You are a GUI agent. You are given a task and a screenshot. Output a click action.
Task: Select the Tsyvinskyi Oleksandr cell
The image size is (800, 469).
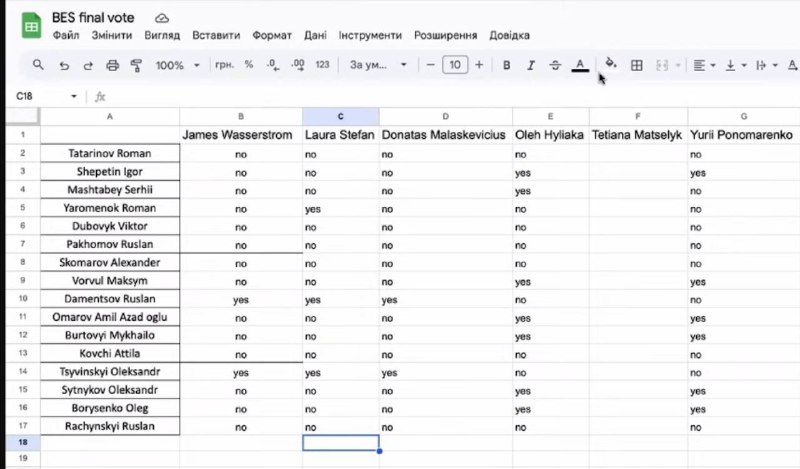click(x=110, y=372)
